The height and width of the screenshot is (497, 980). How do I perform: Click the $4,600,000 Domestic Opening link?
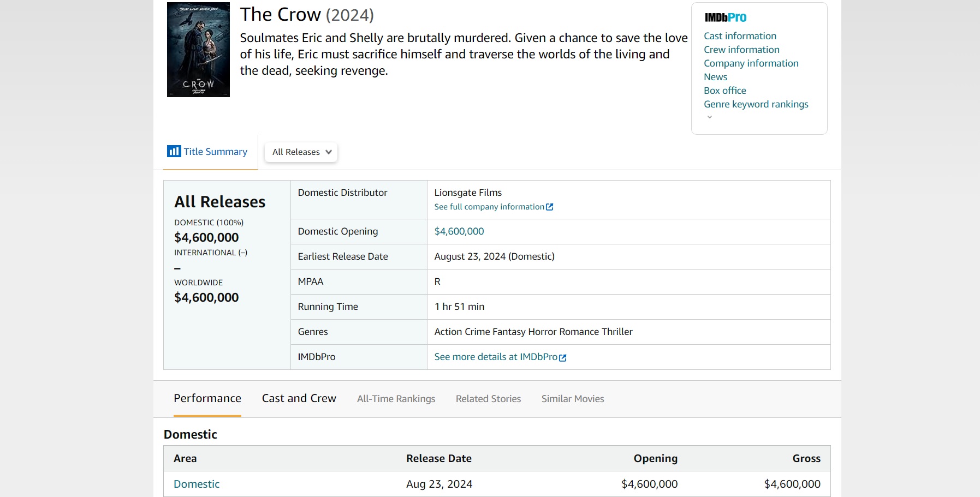pyautogui.click(x=459, y=231)
